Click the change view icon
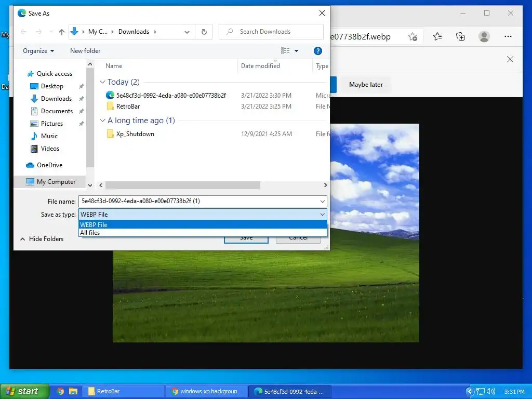 click(285, 51)
